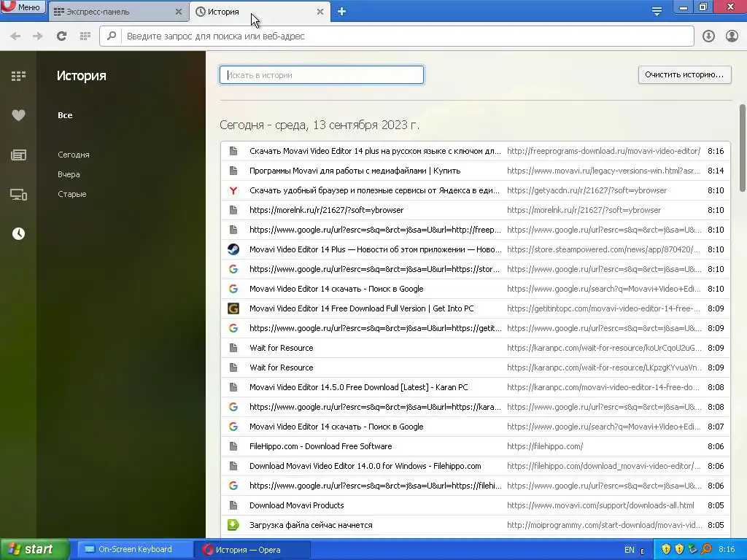The width and height of the screenshot is (747, 560).
Task: Click the Steam icon of the Movavi news entry
Action: [233, 249]
